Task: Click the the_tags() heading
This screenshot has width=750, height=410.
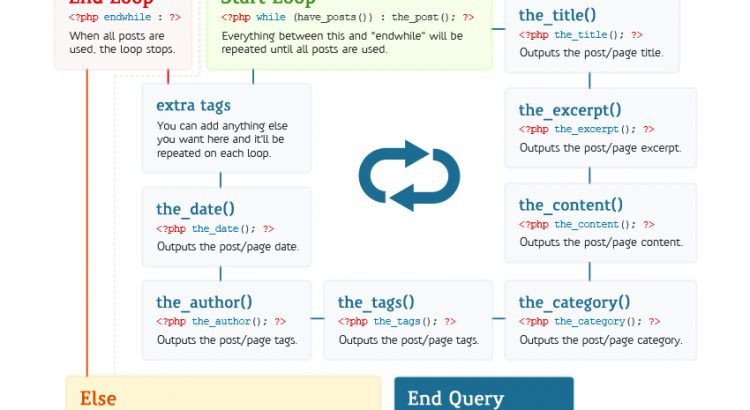Action: [x=376, y=302]
